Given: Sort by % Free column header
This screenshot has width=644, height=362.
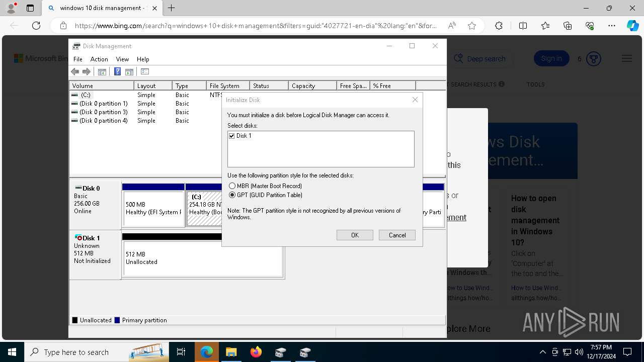Looking at the screenshot, I should (393, 85).
